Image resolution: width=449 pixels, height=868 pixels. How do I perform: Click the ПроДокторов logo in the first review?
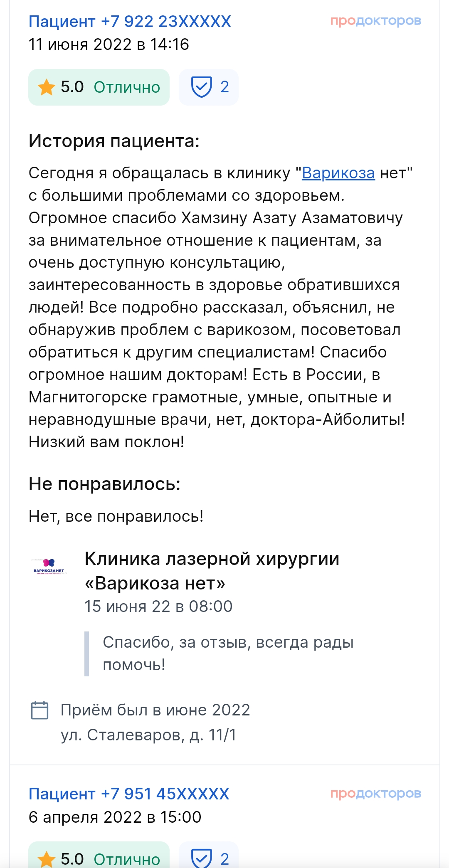click(375, 21)
